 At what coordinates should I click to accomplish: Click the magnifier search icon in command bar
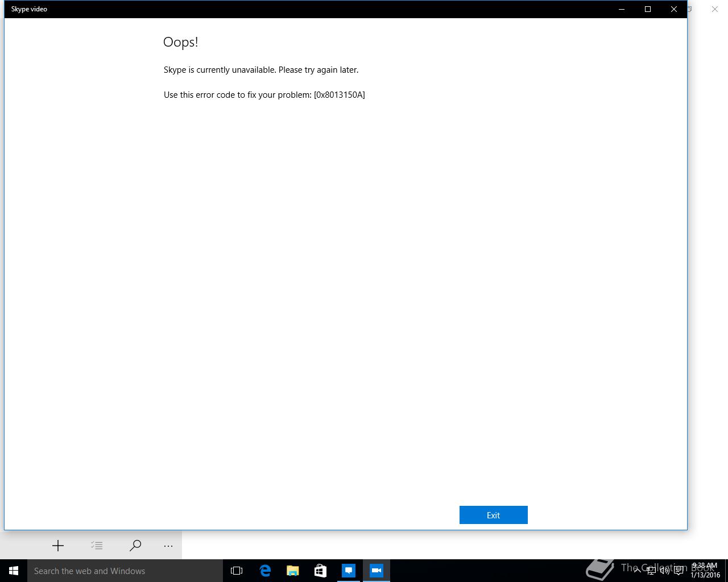(x=135, y=546)
